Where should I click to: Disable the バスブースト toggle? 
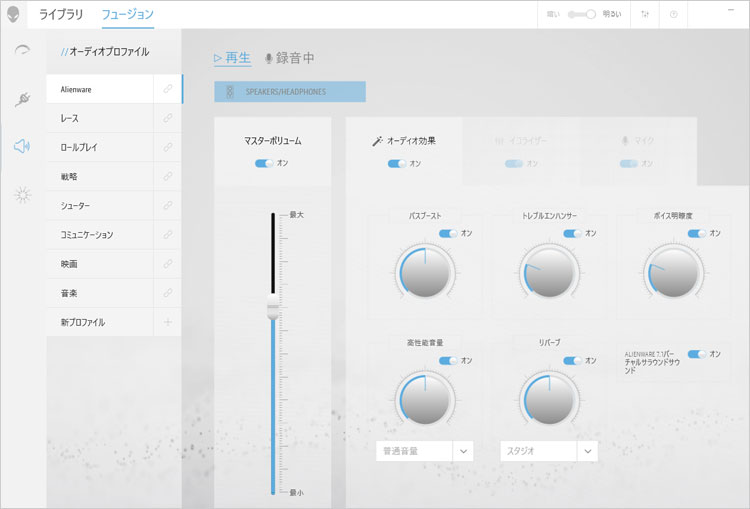click(x=447, y=233)
